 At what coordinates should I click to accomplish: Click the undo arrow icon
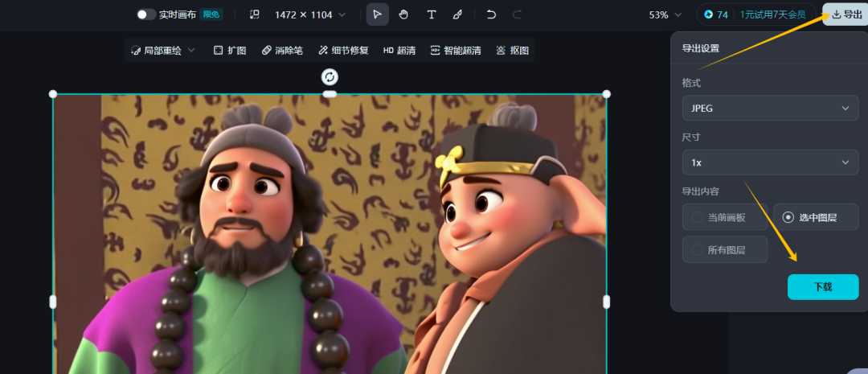point(491,14)
